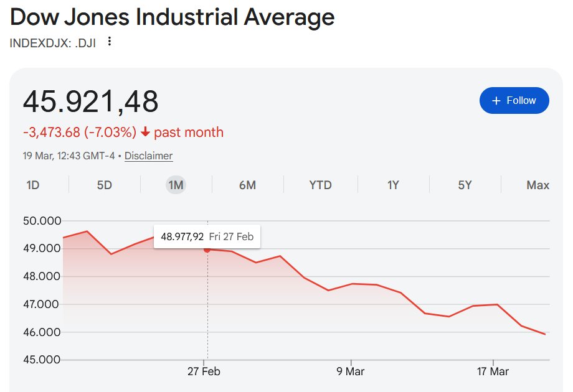The image size is (573, 392).
Task: Click the Dow Jones Industrial Average title
Action: pos(172,17)
